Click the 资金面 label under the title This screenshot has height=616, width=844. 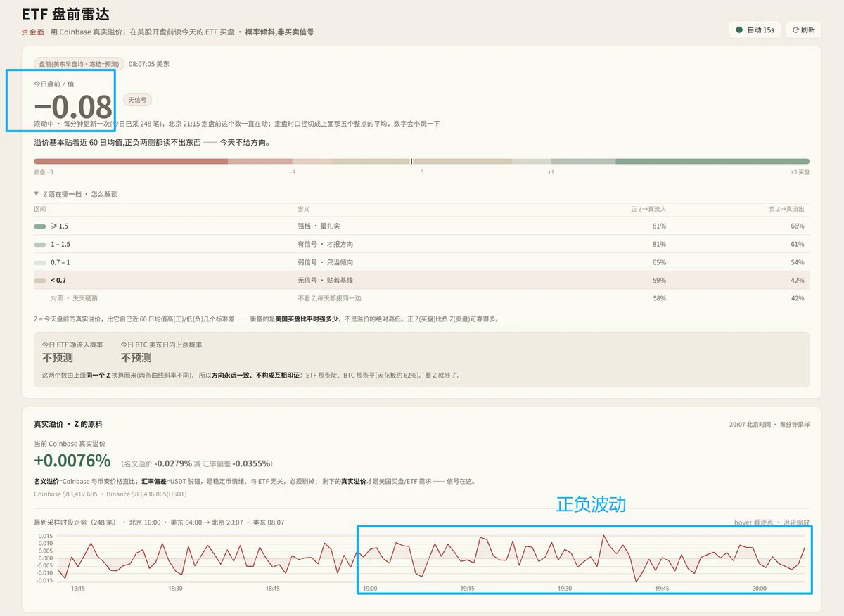[33, 32]
